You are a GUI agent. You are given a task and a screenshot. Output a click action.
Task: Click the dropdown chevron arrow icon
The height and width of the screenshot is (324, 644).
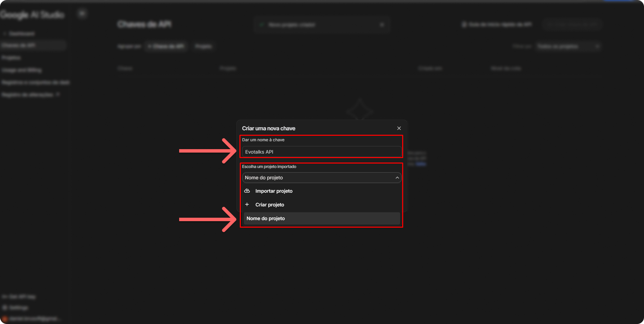[x=397, y=178]
